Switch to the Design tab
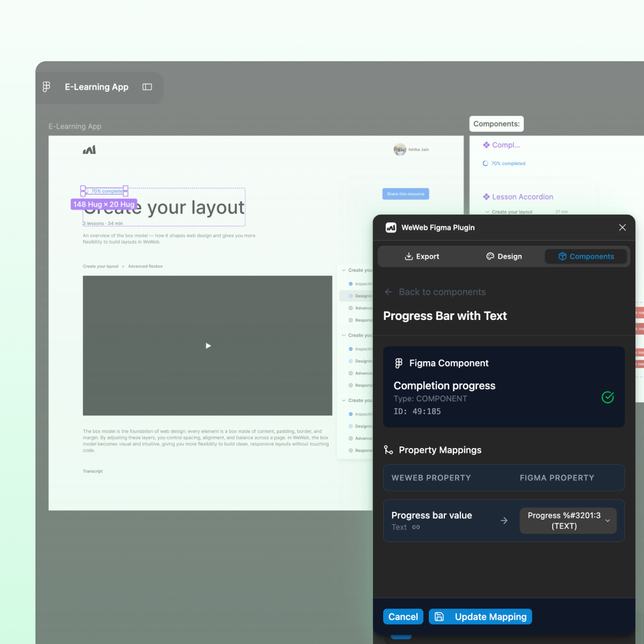Image resolution: width=644 pixels, height=644 pixels. coord(504,257)
